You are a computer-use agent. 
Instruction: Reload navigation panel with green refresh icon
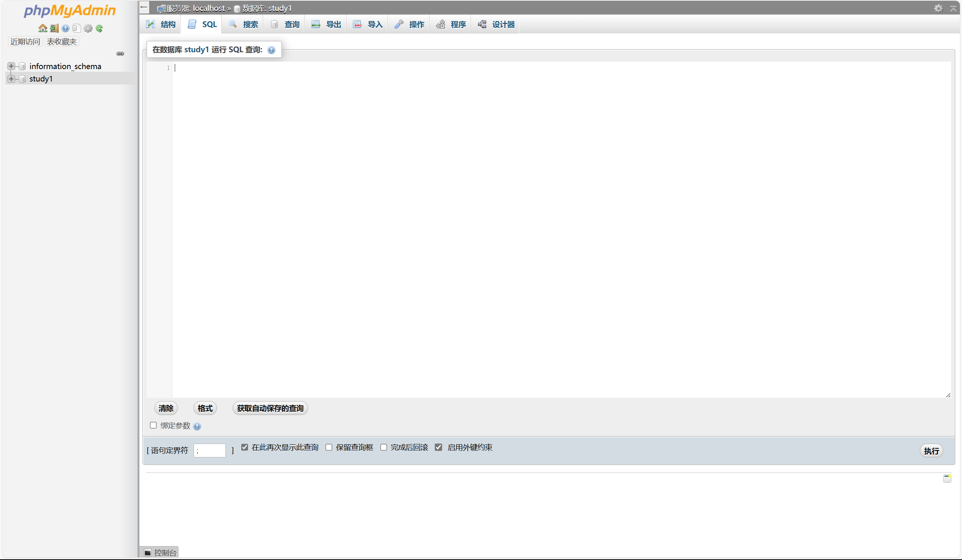coord(99,28)
